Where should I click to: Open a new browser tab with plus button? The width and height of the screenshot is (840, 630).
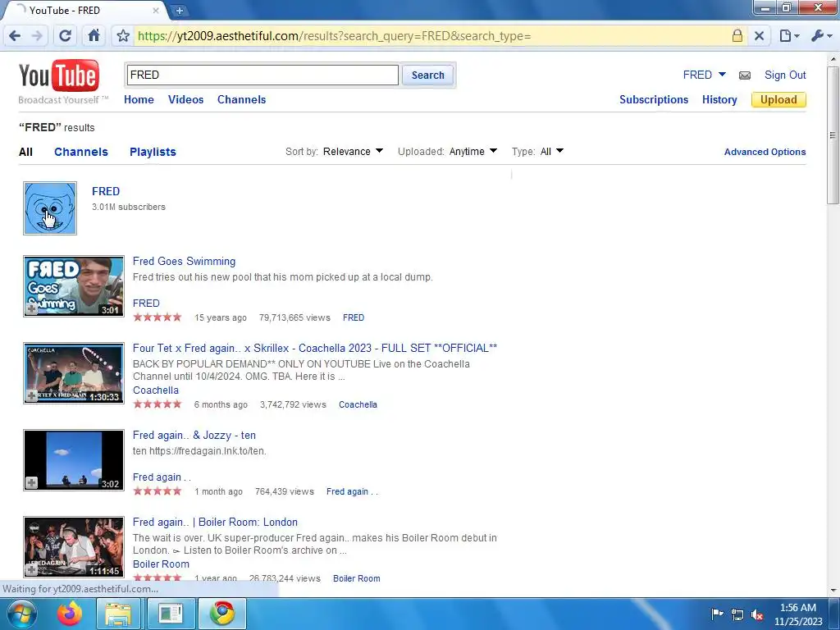coord(179,10)
